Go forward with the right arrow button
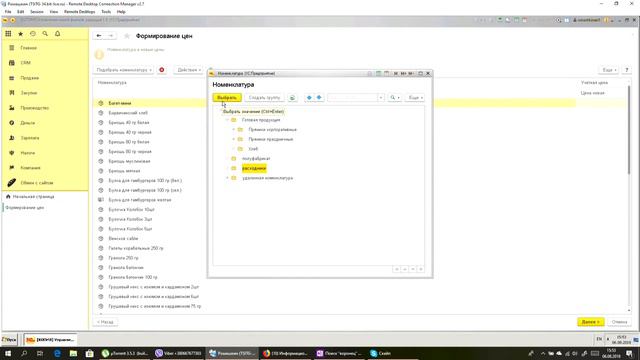The width and height of the screenshot is (640, 360). click(x=111, y=36)
